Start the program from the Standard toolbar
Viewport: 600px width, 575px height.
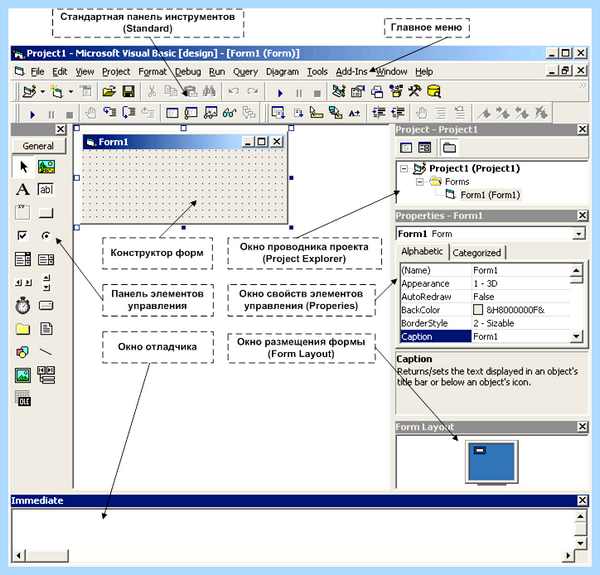coord(280,93)
